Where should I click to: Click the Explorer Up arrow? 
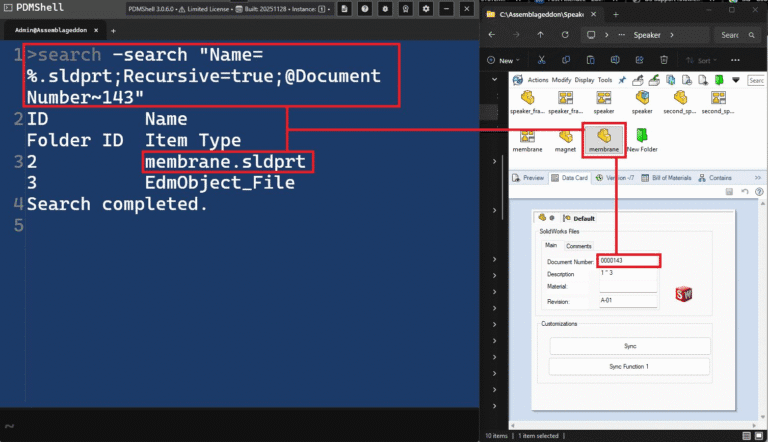point(540,35)
